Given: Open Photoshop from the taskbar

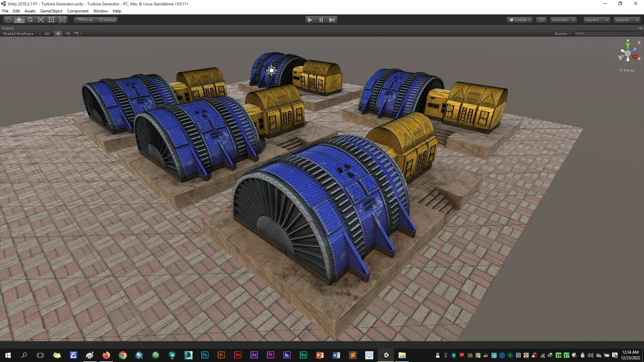Looking at the screenshot, I should click(205, 355).
